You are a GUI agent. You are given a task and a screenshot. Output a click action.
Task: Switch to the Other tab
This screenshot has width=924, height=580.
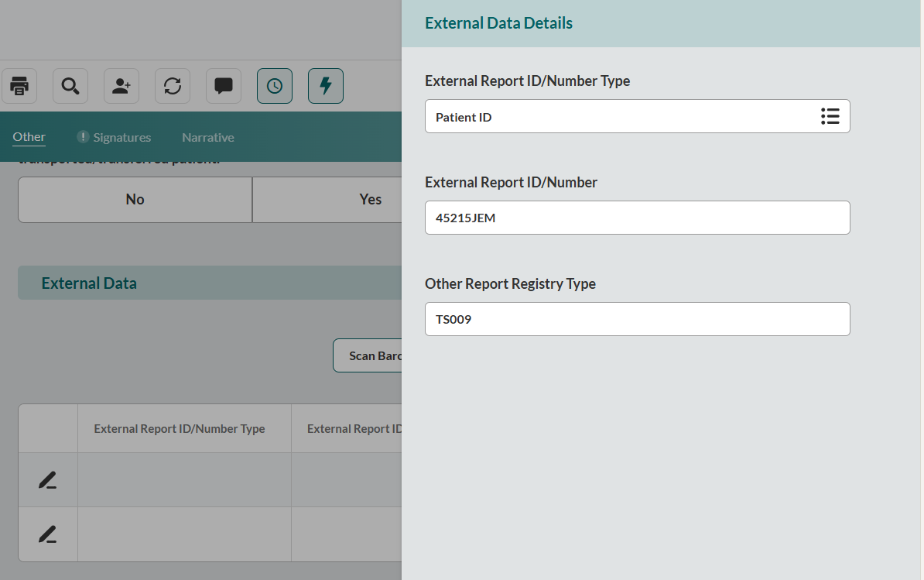29,137
